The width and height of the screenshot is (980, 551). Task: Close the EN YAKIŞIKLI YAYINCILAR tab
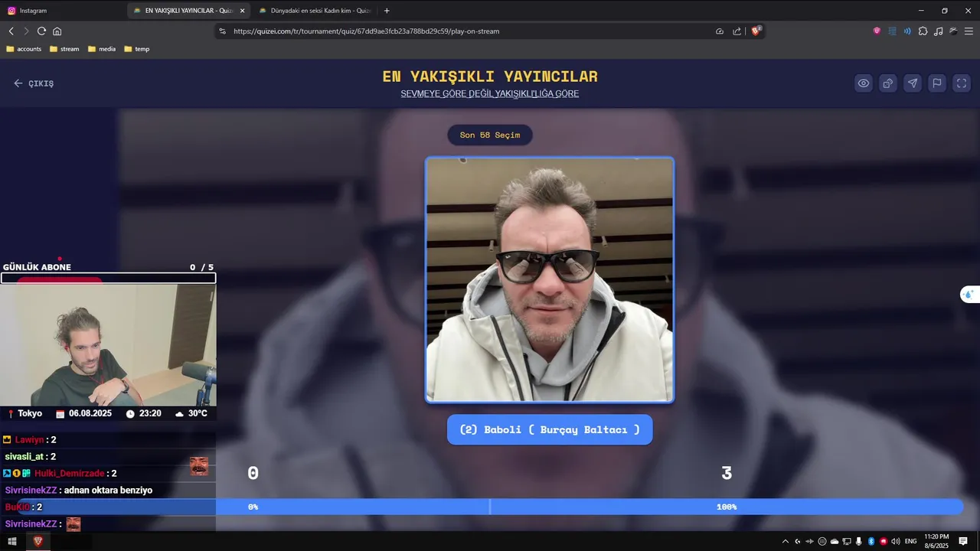(242, 11)
